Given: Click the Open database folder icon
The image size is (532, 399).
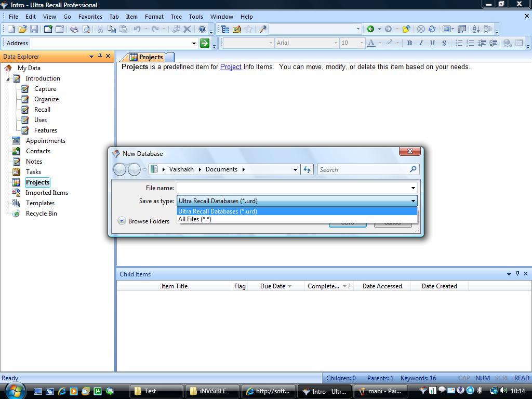Looking at the screenshot, I should 23,29.
